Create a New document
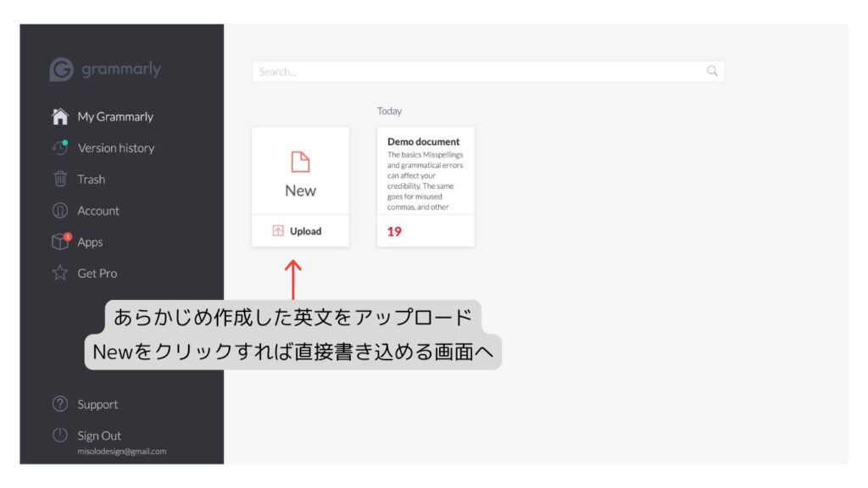Screen dimensions: 868x488 [301, 171]
